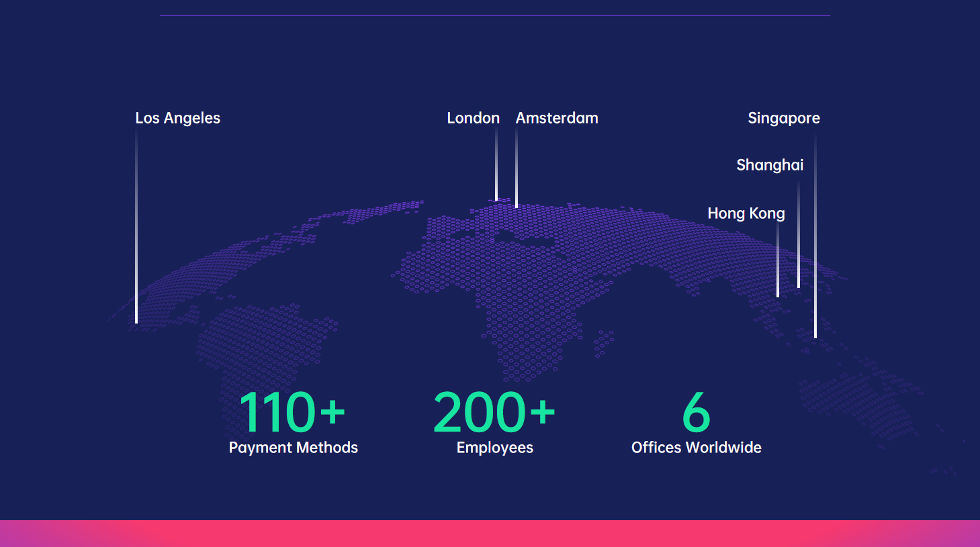The image size is (980, 547).
Task: Click the Amsterdam city label
Action: (x=557, y=118)
